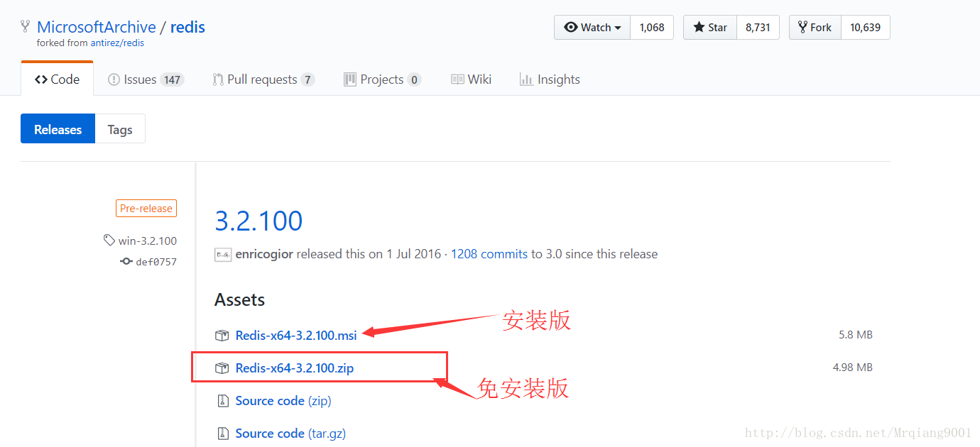This screenshot has width=980, height=447.
Task: Click the 4.98 MB file size
Action: (853, 368)
